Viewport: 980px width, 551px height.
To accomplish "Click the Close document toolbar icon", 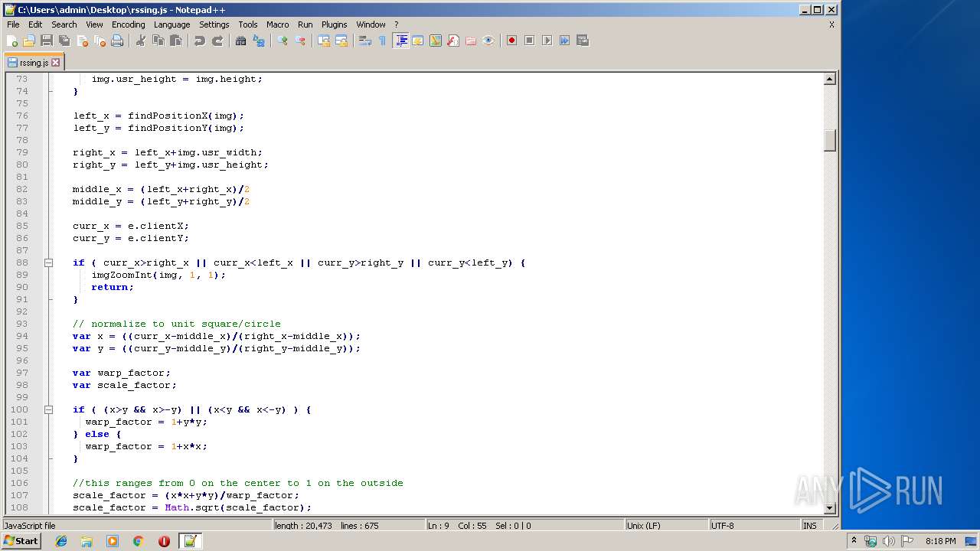I will pyautogui.click(x=82, y=41).
